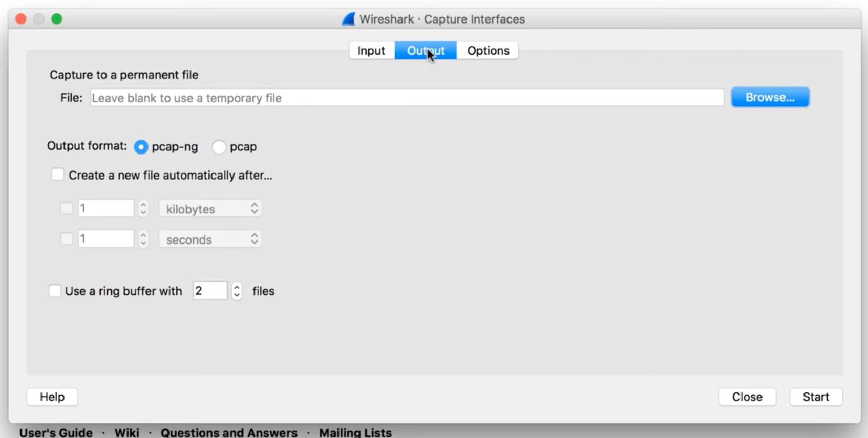The height and width of the screenshot is (438, 868).
Task: Click the ring buffer files count field
Action: tap(210, 291)
